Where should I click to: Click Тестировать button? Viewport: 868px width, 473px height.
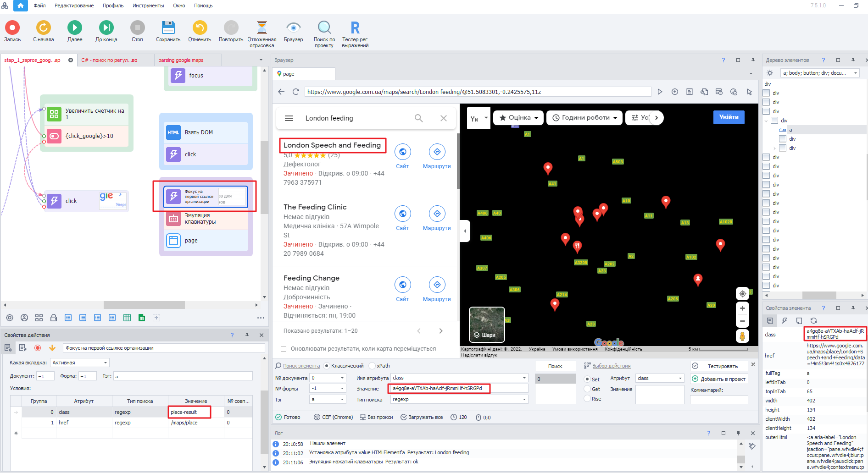pos(718,366)
